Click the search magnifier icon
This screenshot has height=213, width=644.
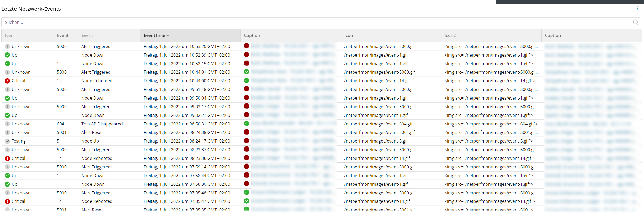pos(635,22)
